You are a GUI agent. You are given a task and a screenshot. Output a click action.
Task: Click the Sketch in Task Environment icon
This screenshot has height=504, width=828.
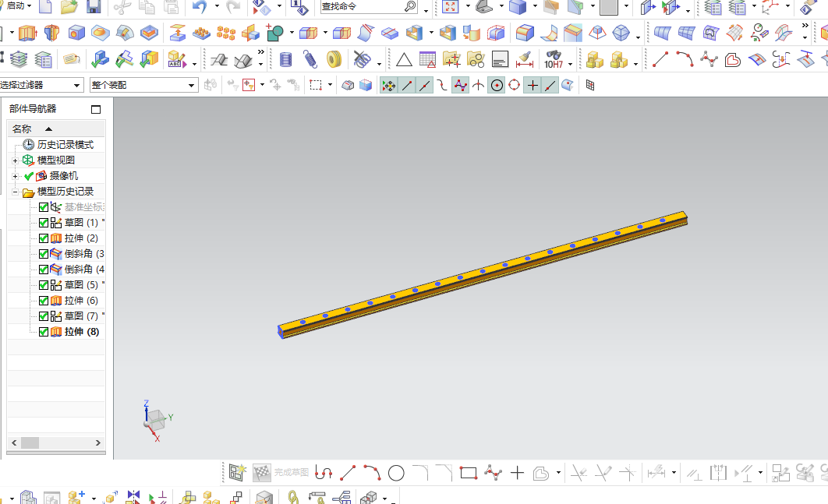[x=237, y=472]
